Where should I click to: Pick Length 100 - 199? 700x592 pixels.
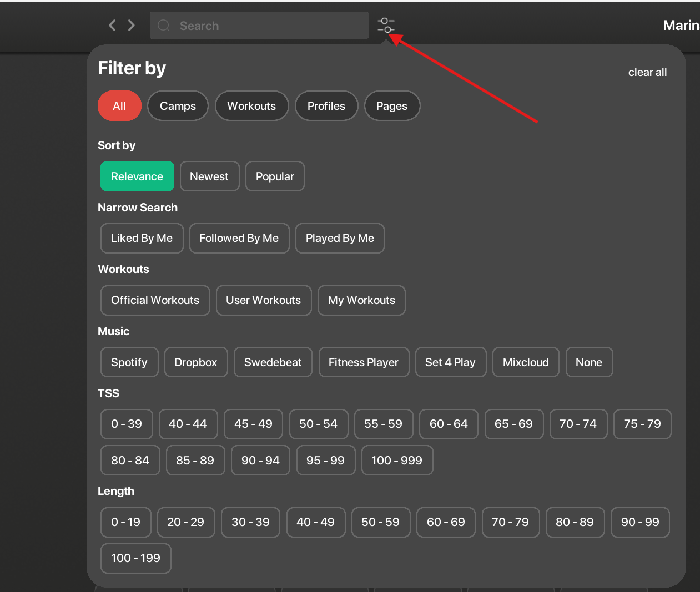click(136, 558)
